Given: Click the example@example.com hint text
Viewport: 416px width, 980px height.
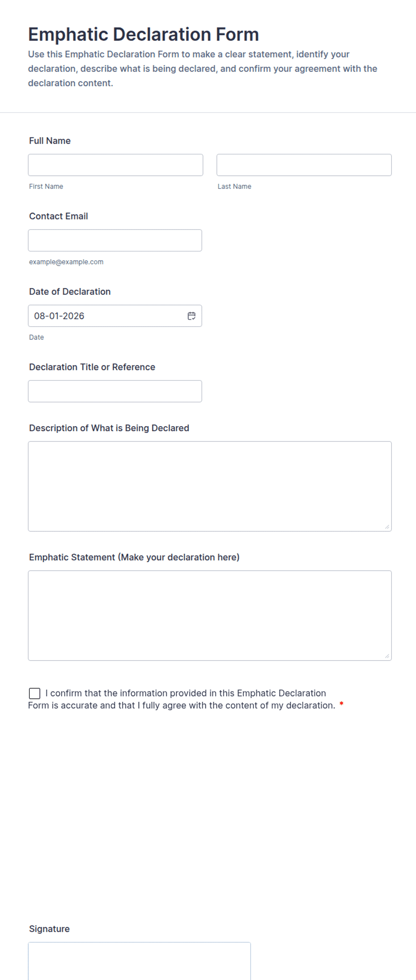Looking at the screenshot, I should pos(66,262).
